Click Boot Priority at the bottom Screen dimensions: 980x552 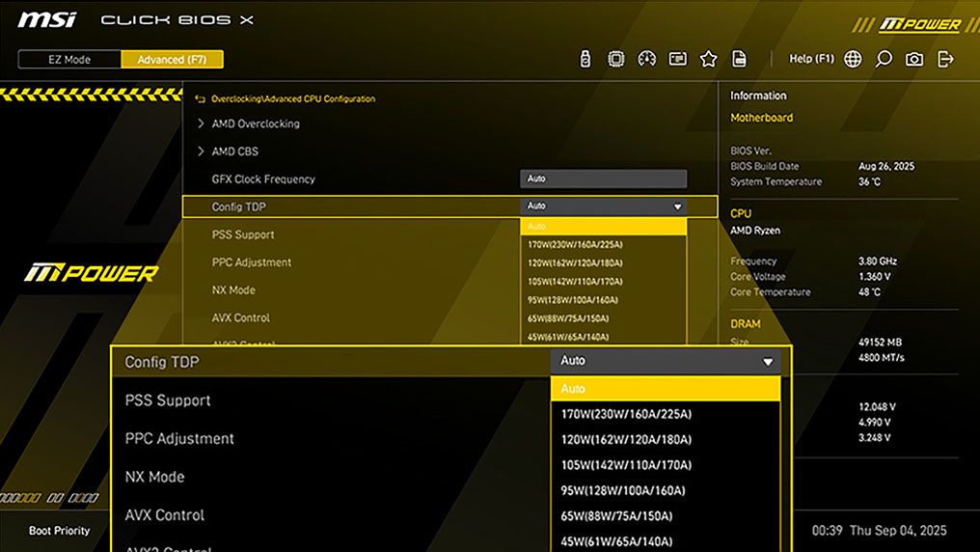(x=60, y=531)
